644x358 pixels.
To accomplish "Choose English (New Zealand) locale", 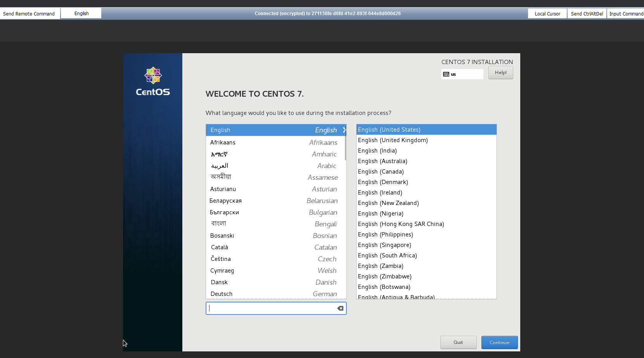I will click(426, 203).
